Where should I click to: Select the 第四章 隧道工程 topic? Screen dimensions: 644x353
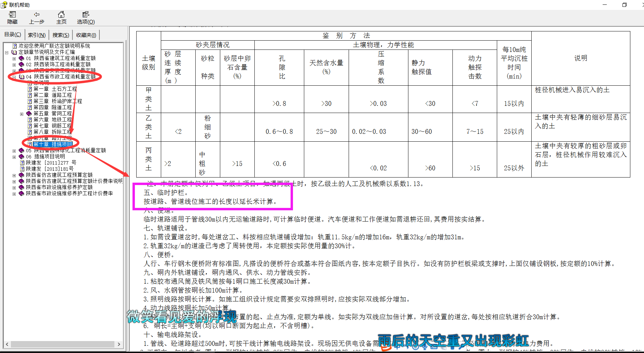[53, 107]
